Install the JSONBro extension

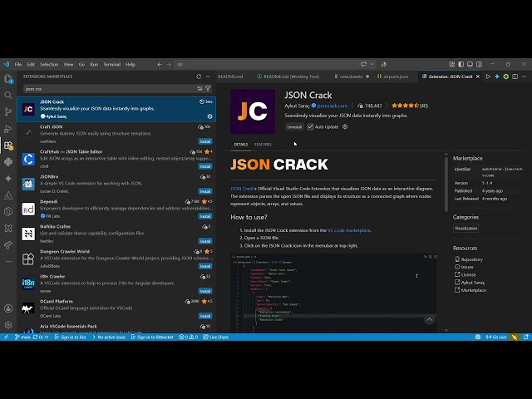tap(205, 191)
